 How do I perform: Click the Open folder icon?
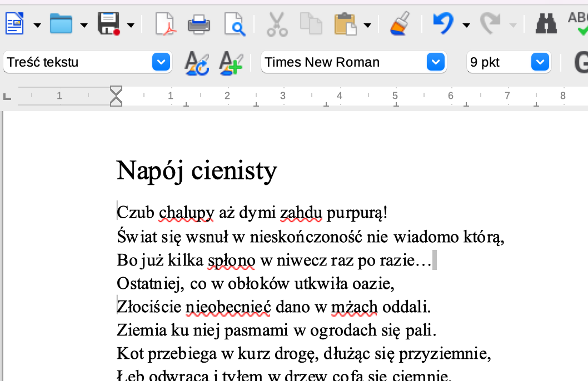[61, 24]
